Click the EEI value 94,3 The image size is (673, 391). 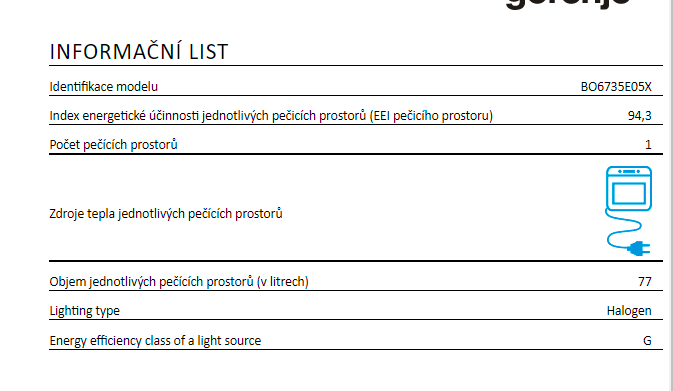[640, 116]
